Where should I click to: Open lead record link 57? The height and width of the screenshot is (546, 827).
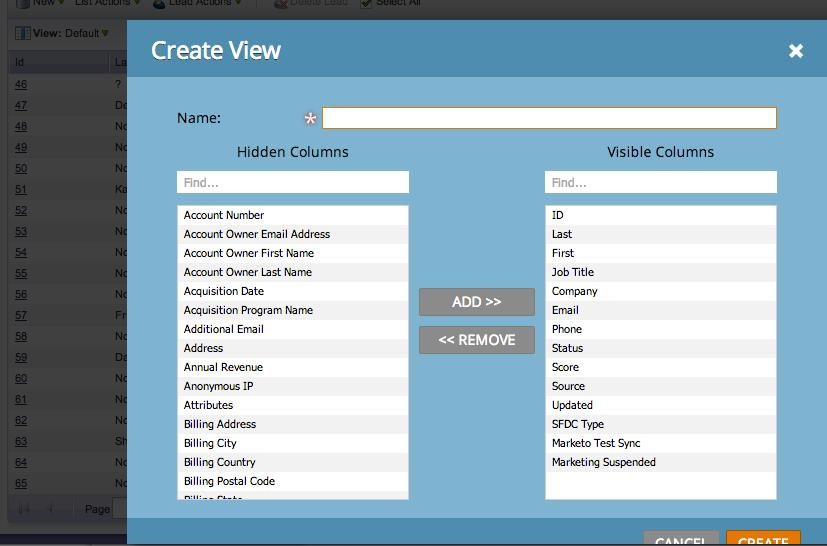(x=21, y=315)
